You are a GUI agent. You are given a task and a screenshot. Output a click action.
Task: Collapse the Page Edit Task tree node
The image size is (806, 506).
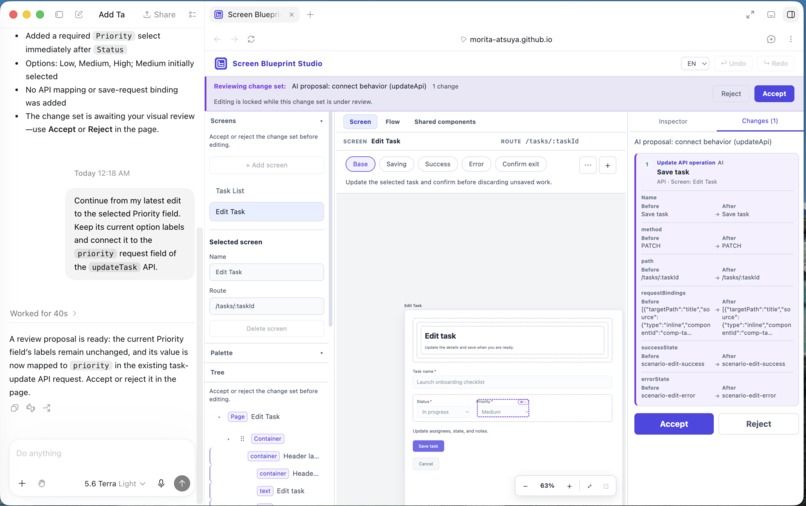point(219,417)
